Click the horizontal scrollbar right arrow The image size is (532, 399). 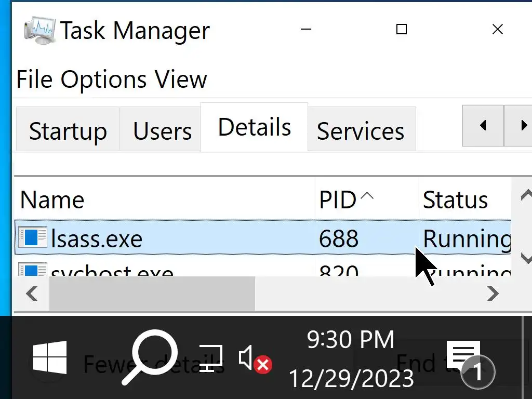point(493,294)
